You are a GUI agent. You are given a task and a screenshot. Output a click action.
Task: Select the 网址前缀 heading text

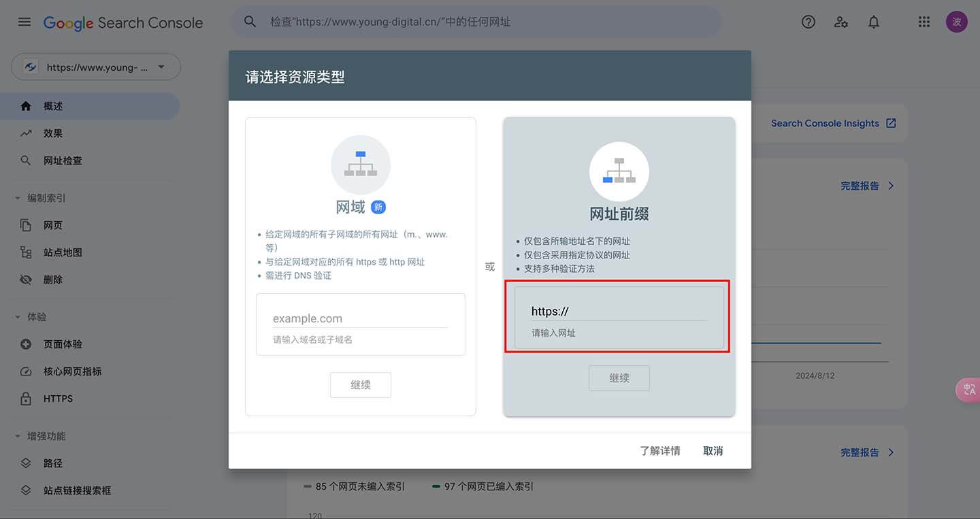coord(619,214)
